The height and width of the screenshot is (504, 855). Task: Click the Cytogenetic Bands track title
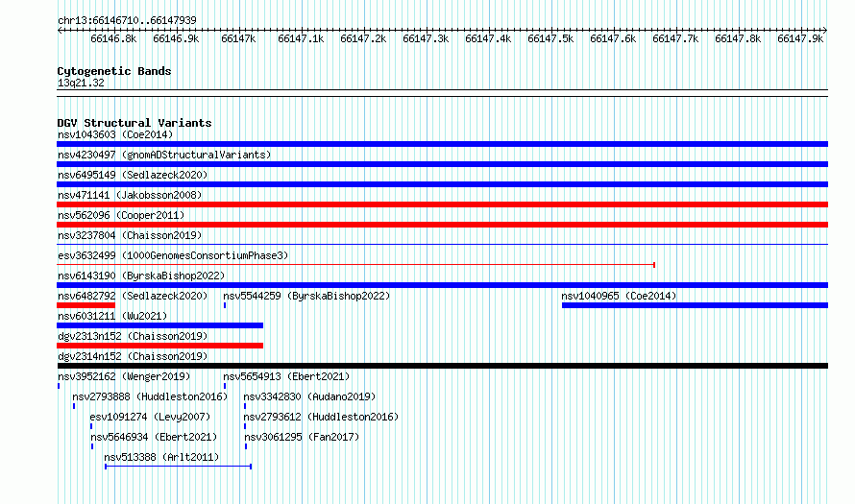click(x=114, y=71)
